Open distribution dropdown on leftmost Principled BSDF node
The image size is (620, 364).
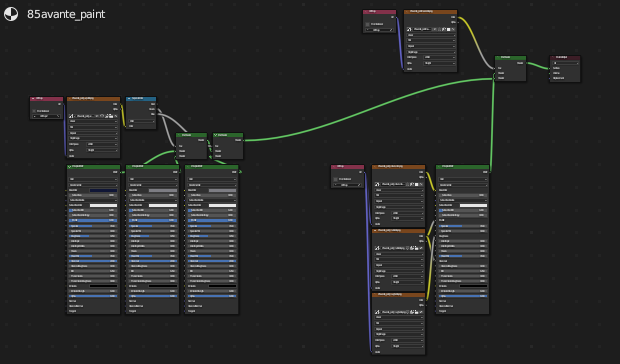pos(93,179)
